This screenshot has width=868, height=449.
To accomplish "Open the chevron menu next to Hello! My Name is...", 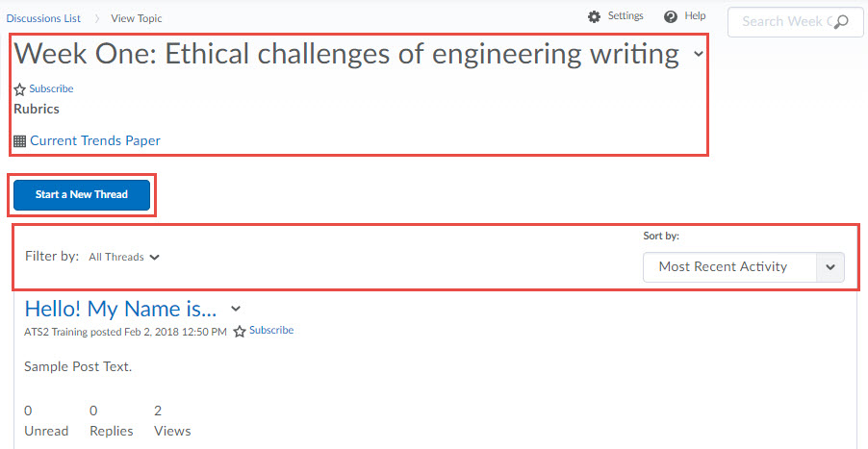I will [x=236, y=309].
